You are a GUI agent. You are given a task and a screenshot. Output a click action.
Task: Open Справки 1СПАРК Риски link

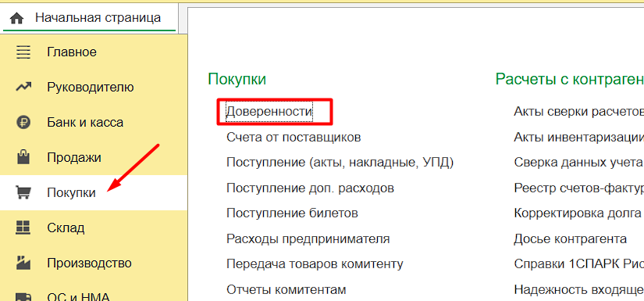tap(578, 264)
